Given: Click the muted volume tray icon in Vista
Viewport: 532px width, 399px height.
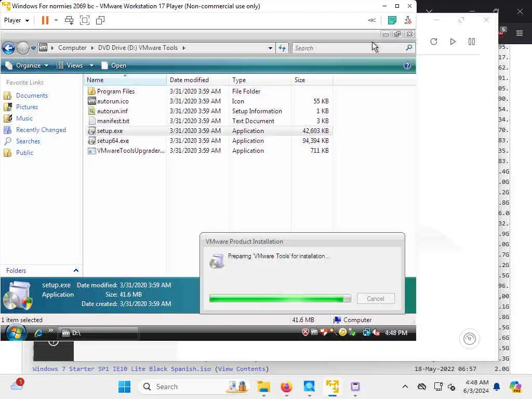Looking at the screenshot, I should point(376,332).
